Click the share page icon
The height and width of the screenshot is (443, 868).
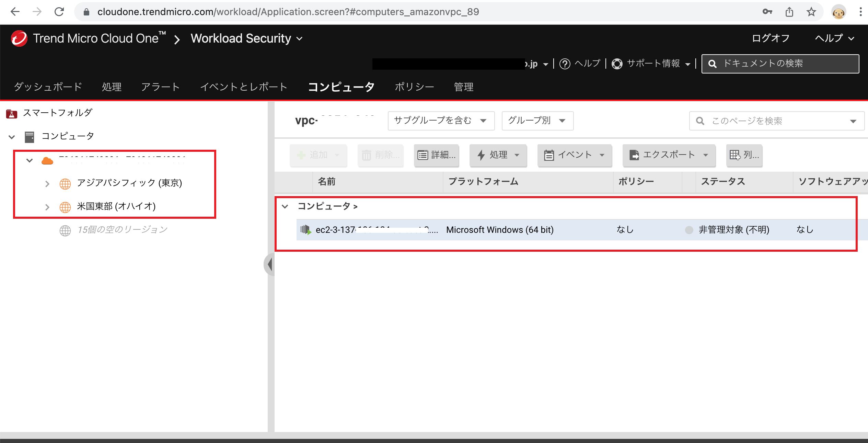click(789, 12)
